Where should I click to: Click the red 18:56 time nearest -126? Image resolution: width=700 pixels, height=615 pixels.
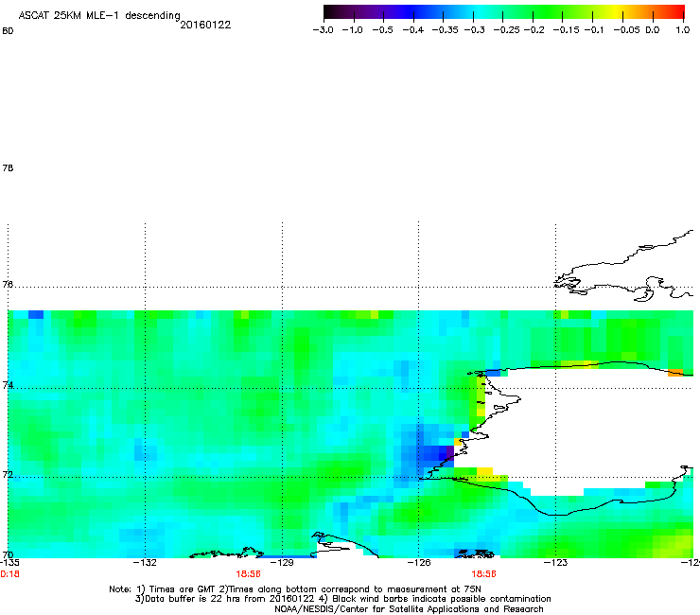click(x=484, y=574)
